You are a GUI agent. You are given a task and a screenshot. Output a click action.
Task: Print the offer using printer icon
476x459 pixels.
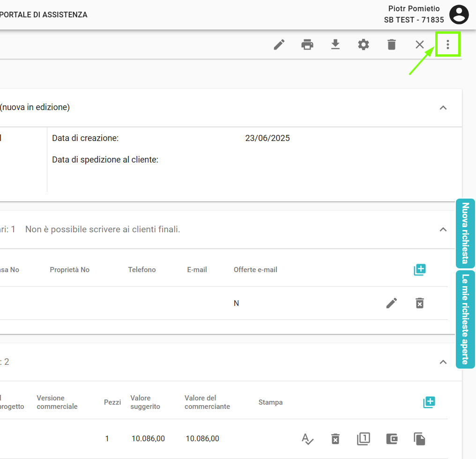(307, 44)
